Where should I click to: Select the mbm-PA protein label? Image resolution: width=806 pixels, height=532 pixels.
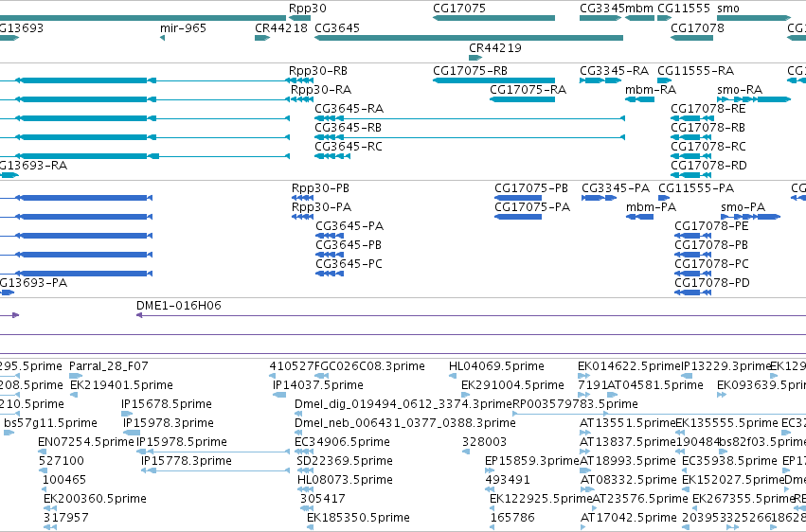click(651, 207)
